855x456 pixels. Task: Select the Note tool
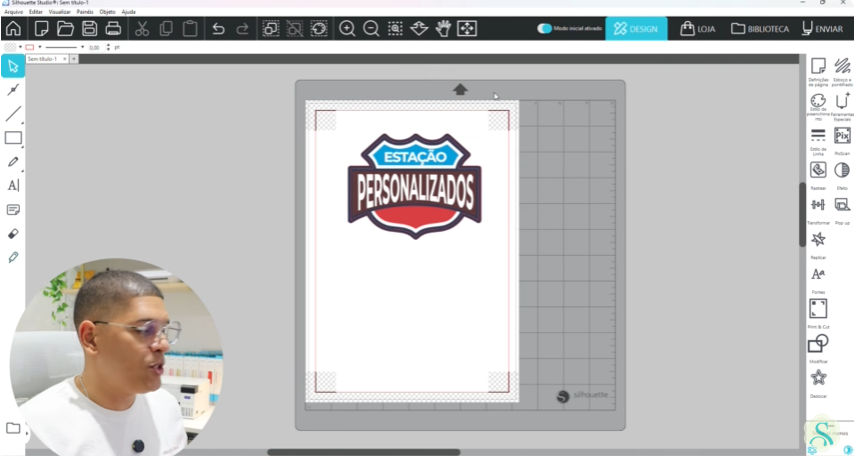click(13, 209)
